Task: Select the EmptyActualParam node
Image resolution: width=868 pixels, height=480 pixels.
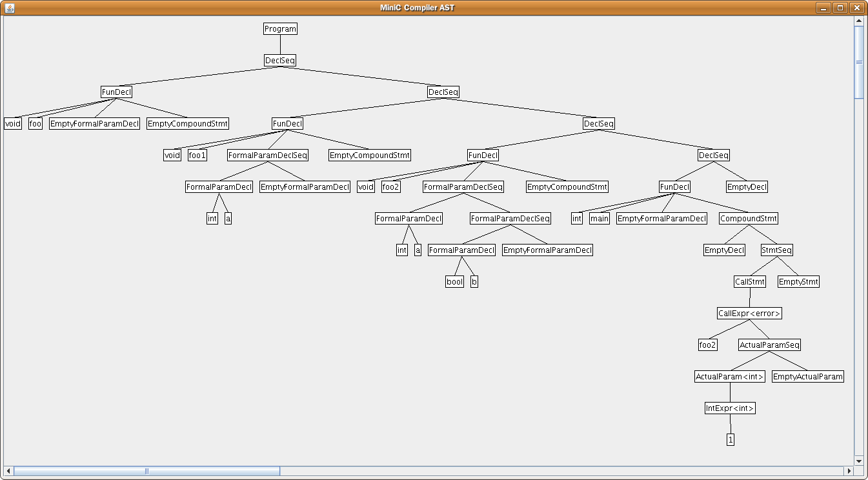Action: (808, 377)
